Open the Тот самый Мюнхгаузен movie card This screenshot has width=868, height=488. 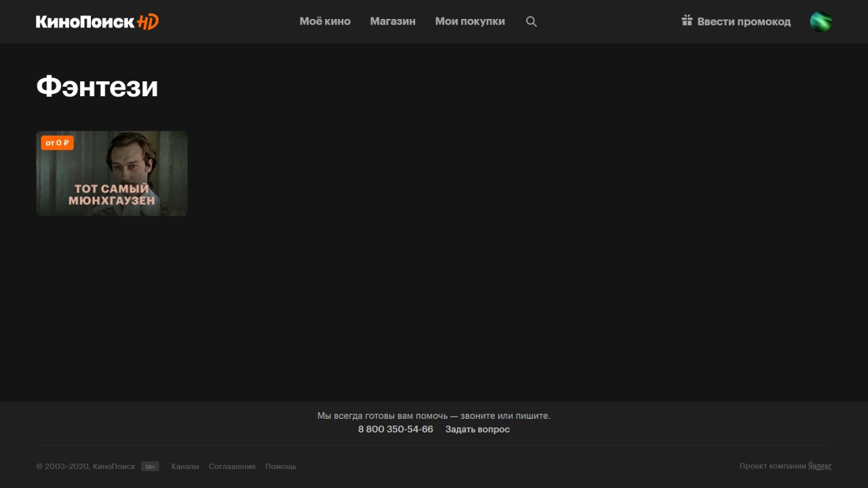(112, 174)
